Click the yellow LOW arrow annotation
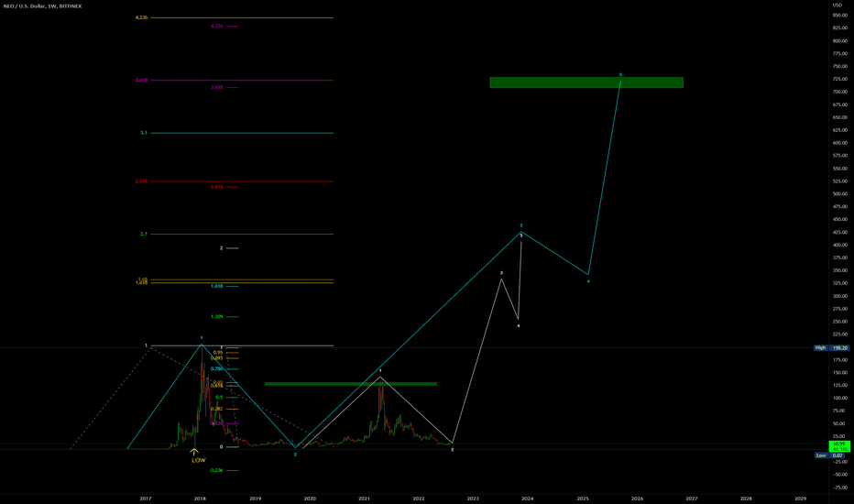854x504 pixels. coord(198,456)
